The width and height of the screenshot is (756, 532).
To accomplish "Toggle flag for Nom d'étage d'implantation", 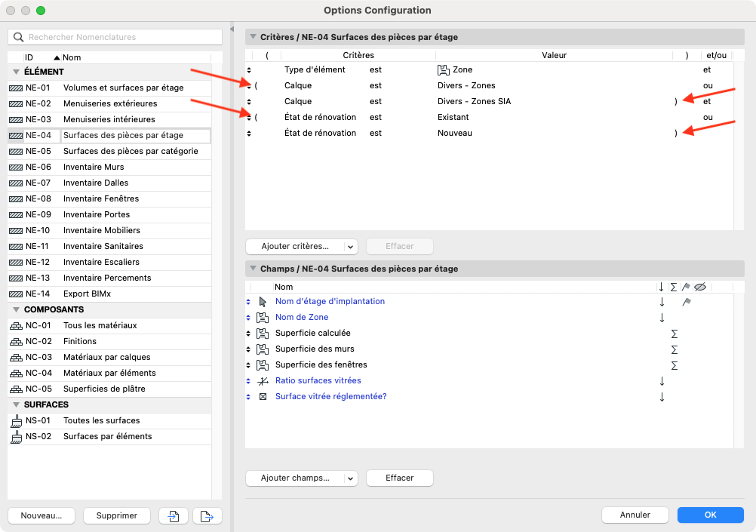I will (x=687, y=302).
